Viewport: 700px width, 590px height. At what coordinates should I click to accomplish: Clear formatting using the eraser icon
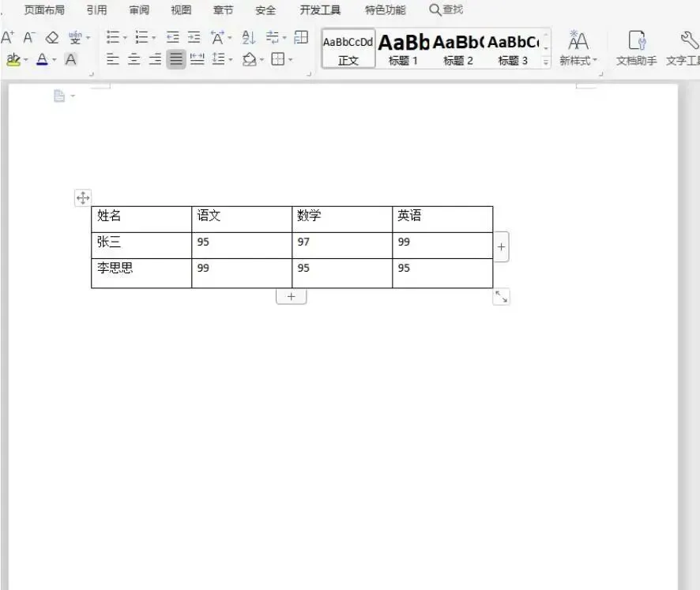coord(52,37)
